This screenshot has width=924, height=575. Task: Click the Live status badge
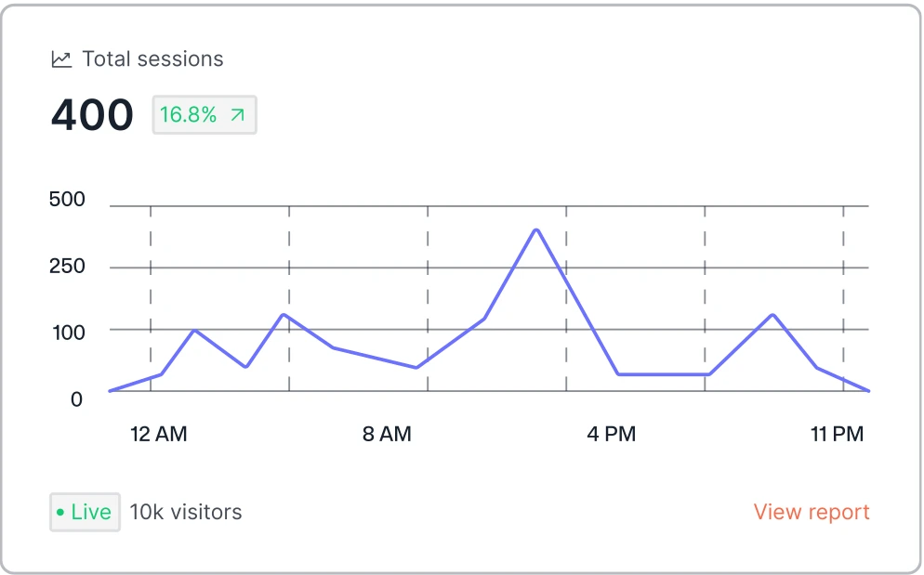(85, 512)
